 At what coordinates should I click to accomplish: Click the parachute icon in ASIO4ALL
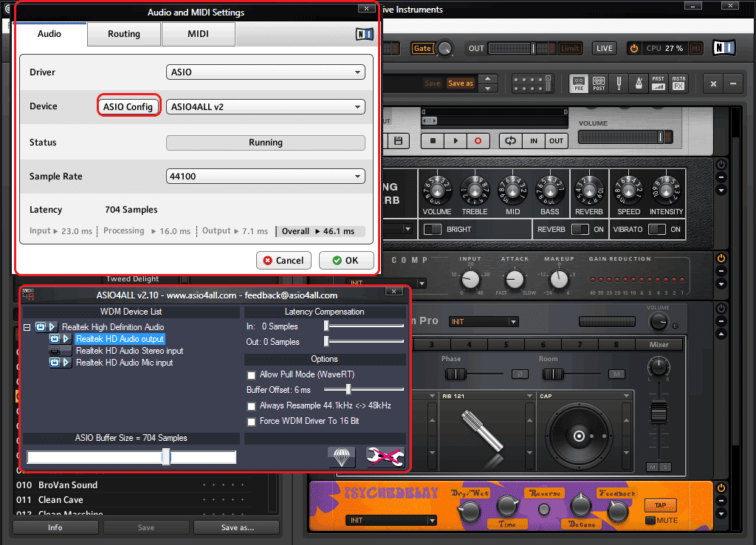[342, 457]
